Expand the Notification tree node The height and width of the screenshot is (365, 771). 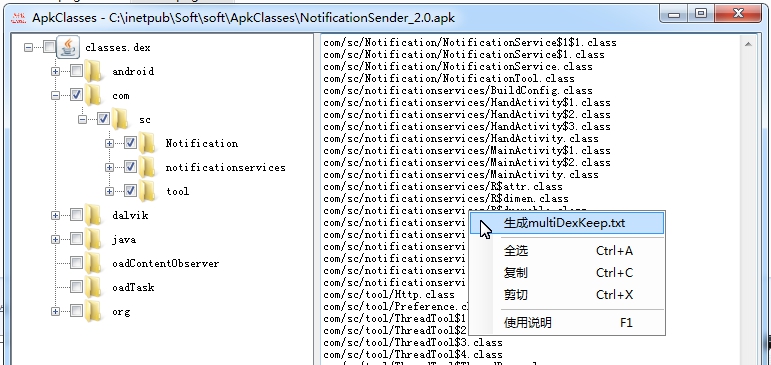(109, 143)
